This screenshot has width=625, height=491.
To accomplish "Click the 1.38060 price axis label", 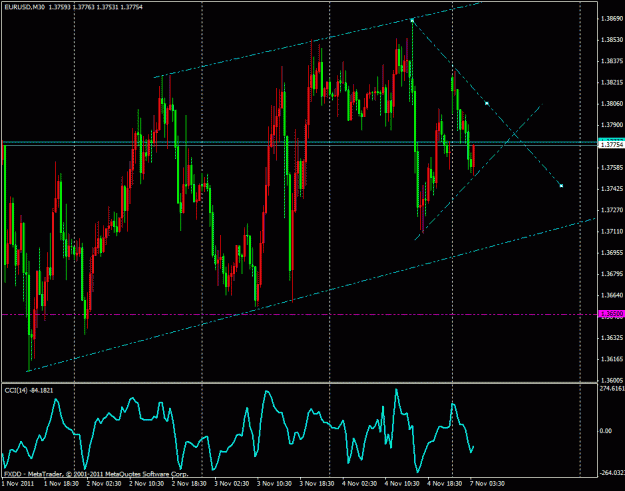I will tap(612, 104).
